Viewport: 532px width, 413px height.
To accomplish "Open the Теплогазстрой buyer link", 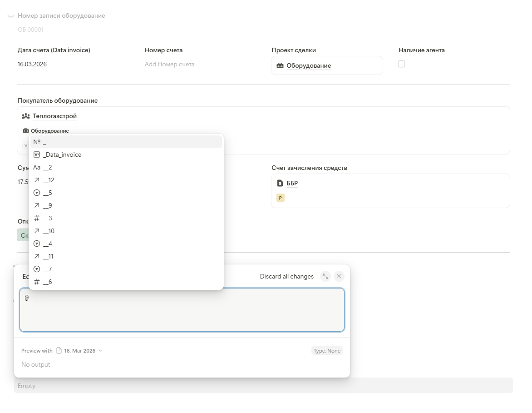I will click(54, 116).
